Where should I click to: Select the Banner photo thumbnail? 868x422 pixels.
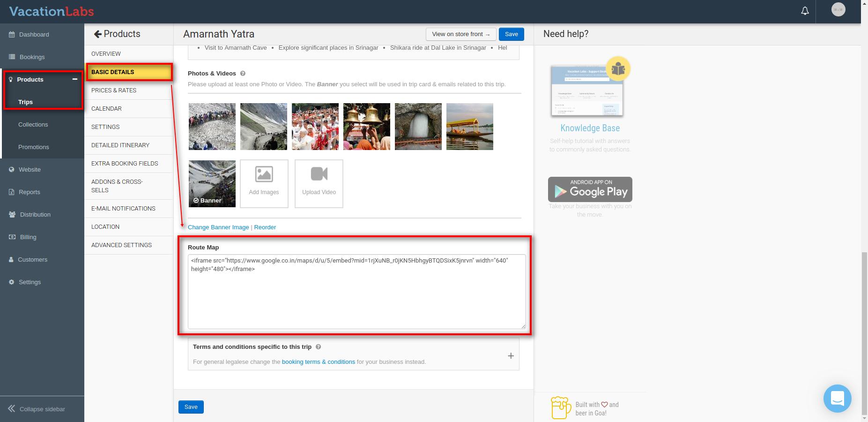click(x=212, y=183)
